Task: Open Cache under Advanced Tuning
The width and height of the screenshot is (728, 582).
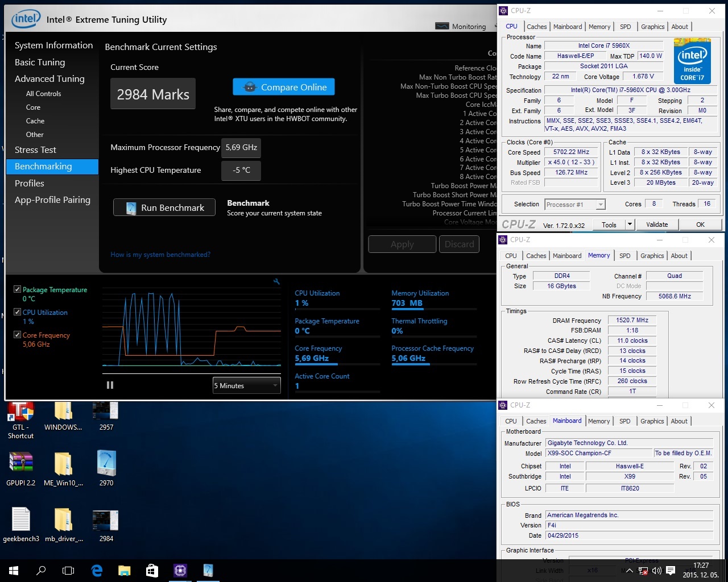Action: [35, 121]
